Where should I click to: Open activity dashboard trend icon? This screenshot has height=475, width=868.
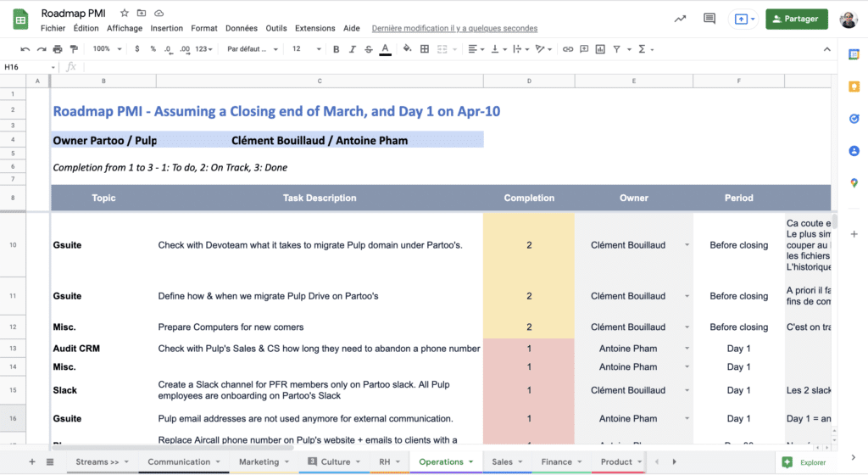click(x=680, y=19)
